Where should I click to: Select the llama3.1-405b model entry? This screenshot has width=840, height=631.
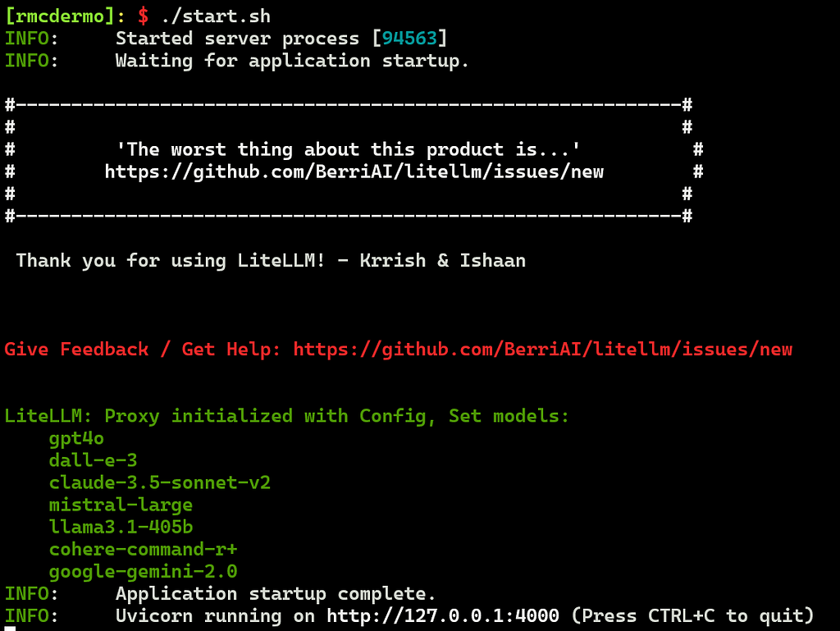[121, 528]
